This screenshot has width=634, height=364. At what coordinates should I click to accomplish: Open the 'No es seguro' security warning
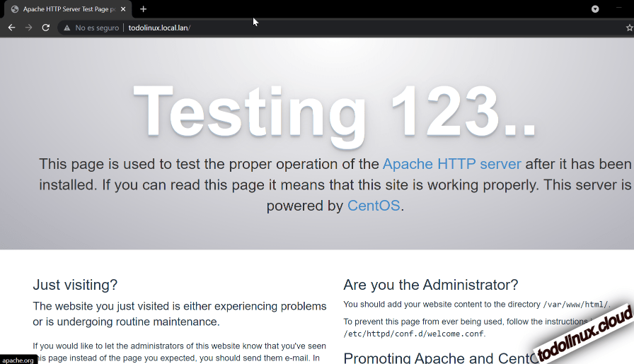pyautogui.click(x=91, y=28)
